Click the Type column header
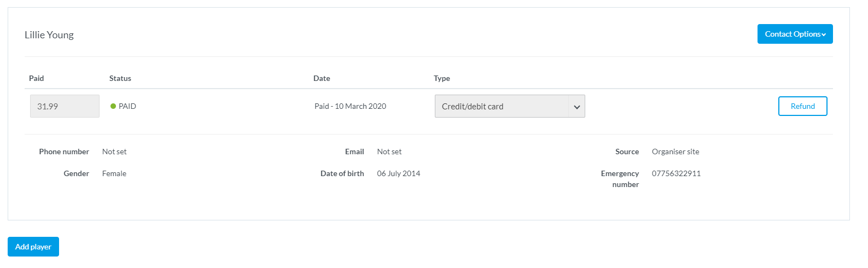Image resolution: width=868 pixels, height=268 pixels. tap(442, 78)
